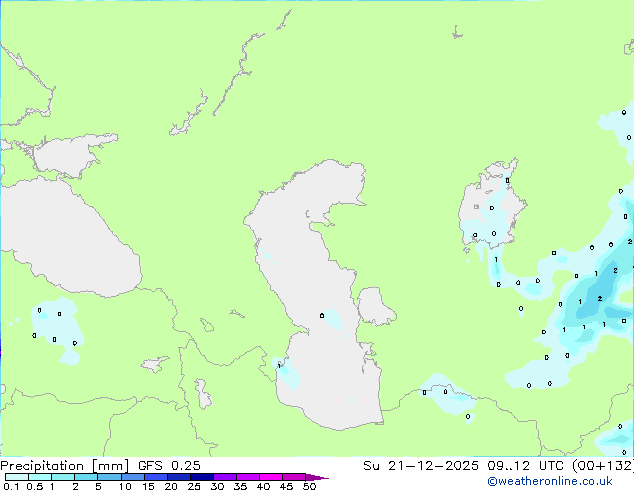Click the 0.5–1 mm legend color swatch
This screenshot has height=490, width=634.
40,477
